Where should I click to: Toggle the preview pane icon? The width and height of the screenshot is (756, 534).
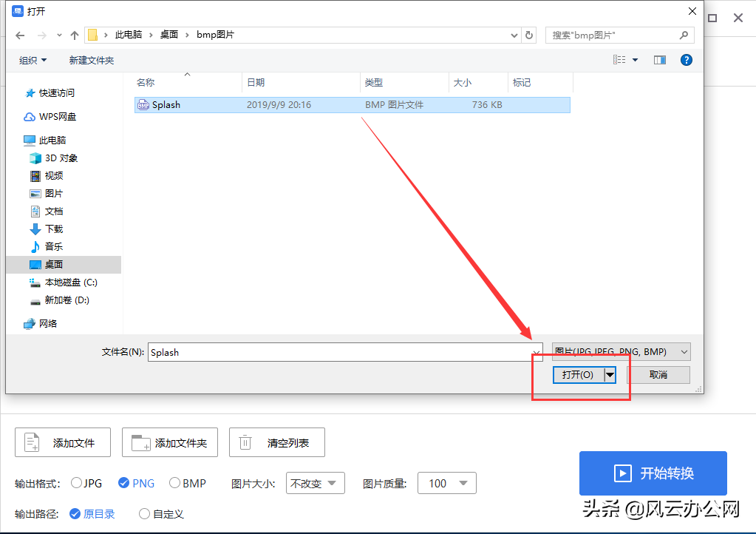[x=660, y=60]
